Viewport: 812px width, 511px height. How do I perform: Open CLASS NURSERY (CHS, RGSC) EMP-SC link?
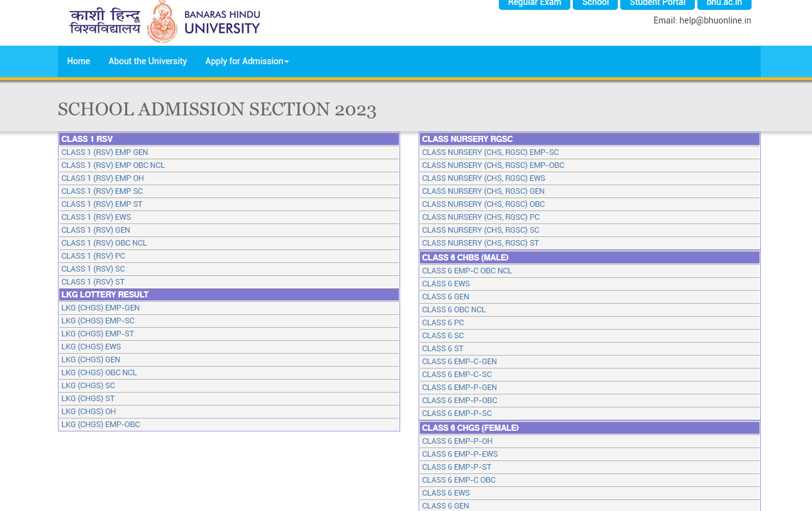point(490,152)
